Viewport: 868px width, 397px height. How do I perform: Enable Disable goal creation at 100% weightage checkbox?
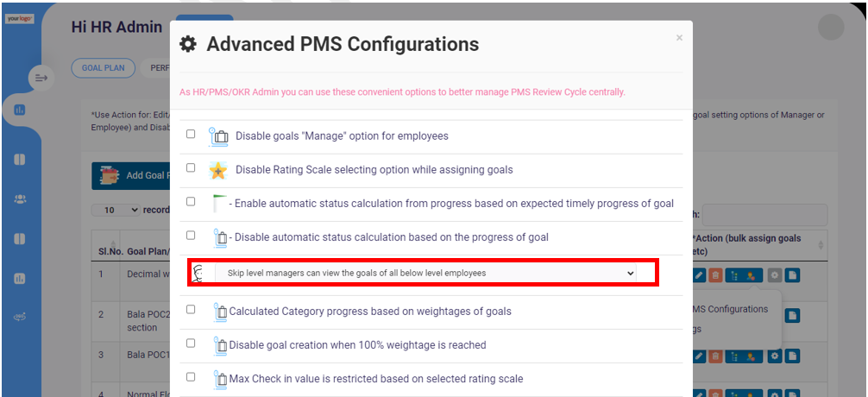coord(191,343)
